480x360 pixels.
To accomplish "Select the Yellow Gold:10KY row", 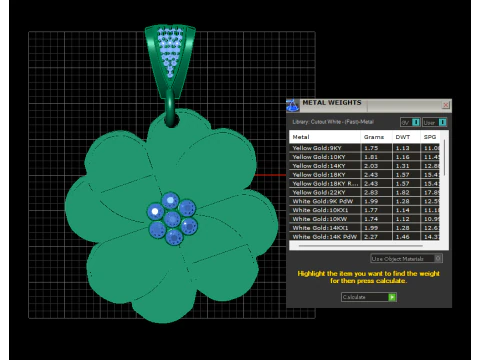I will [365, 157].
